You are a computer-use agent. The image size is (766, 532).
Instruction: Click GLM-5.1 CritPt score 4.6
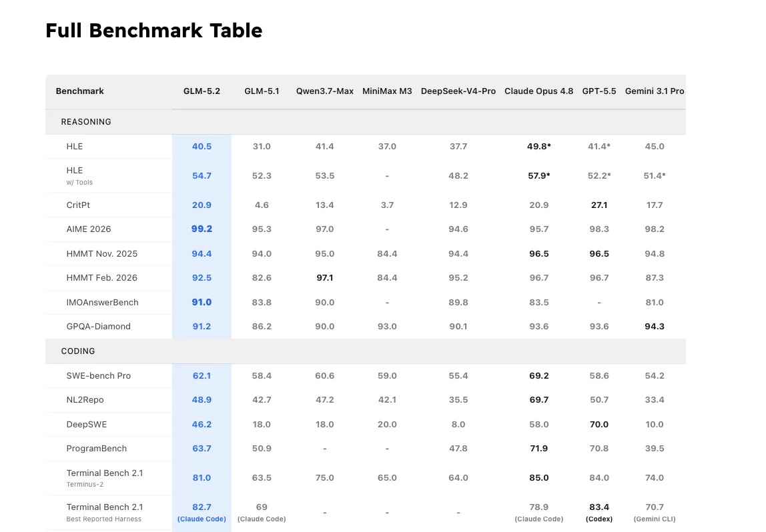262,205
